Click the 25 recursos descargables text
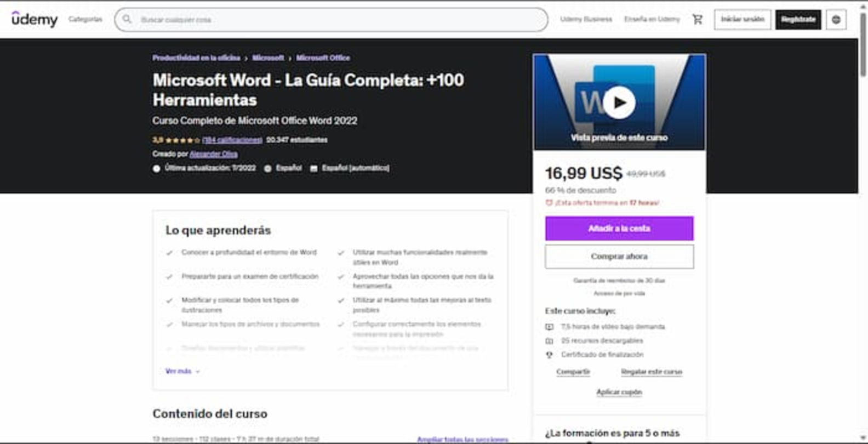868x444 pixels. [602, 341]
